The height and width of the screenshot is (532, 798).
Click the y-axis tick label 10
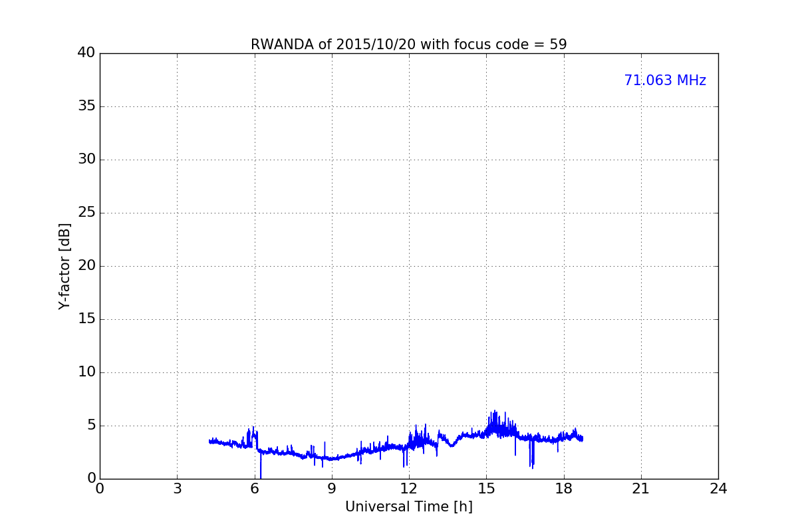pyautogui.click(x=86, y=372)
